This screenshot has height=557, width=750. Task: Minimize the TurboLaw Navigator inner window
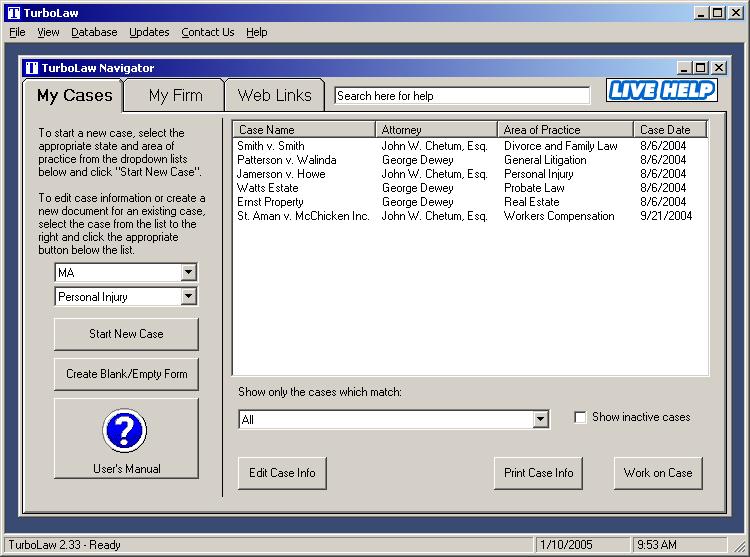[x=684, y=68]
